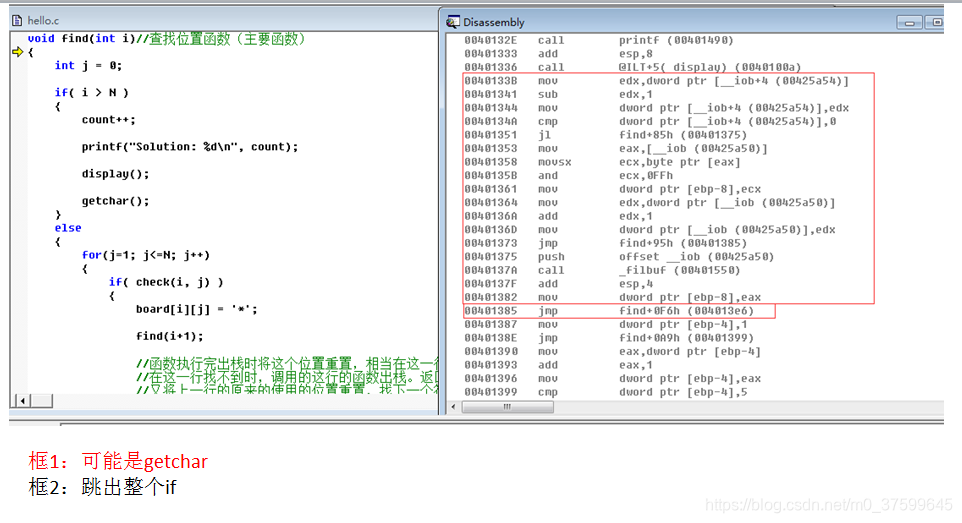Click the 'find(i+1);' recursive call

pyautogui.click(x=169, y=336)
